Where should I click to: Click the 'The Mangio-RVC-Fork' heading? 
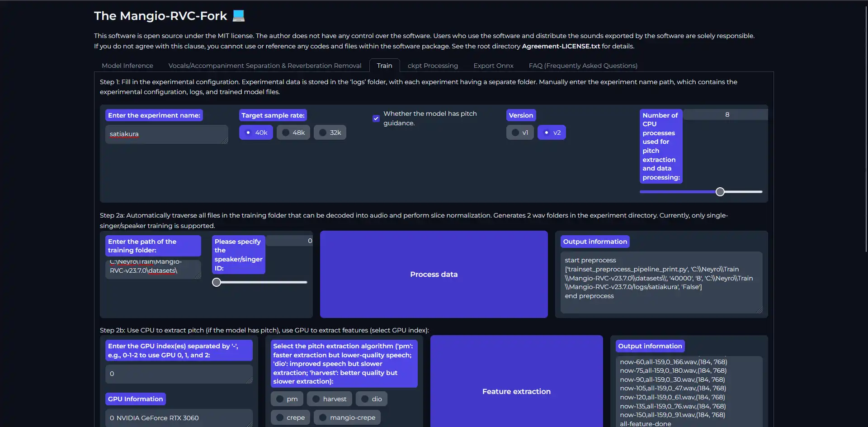coord(160,16)
